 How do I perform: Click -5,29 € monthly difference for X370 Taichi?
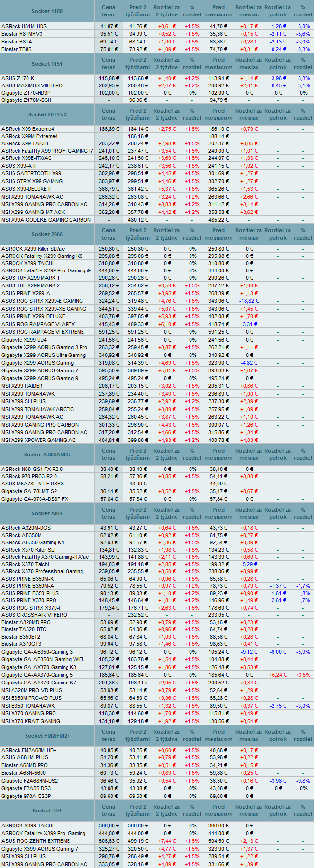tap(248, 564)
